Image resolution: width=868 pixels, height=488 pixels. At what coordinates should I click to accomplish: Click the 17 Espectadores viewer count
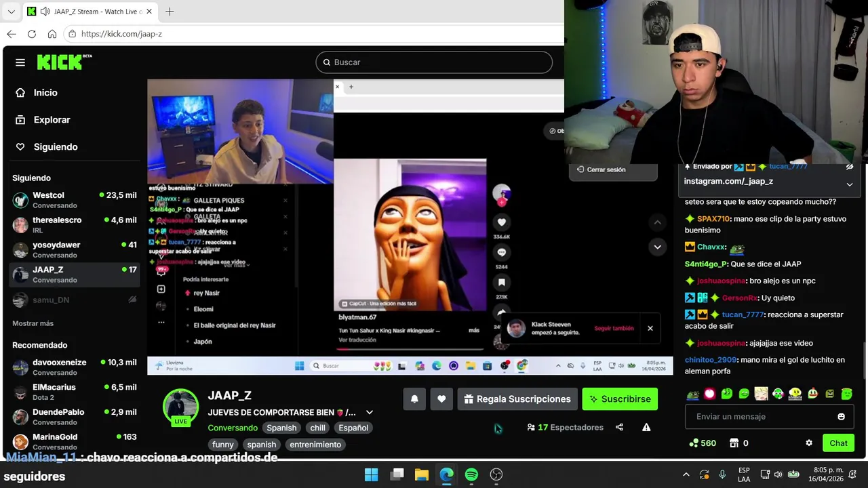pos(565,428)
